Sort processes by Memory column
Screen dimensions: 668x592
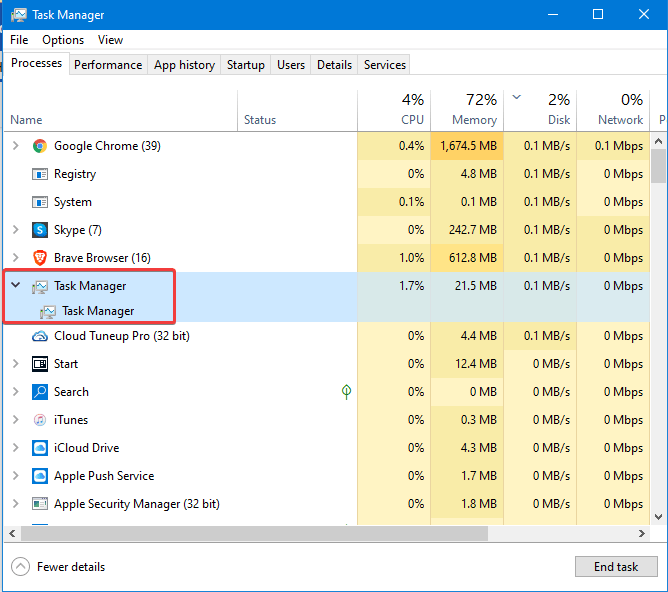click(x=467, y=111)
